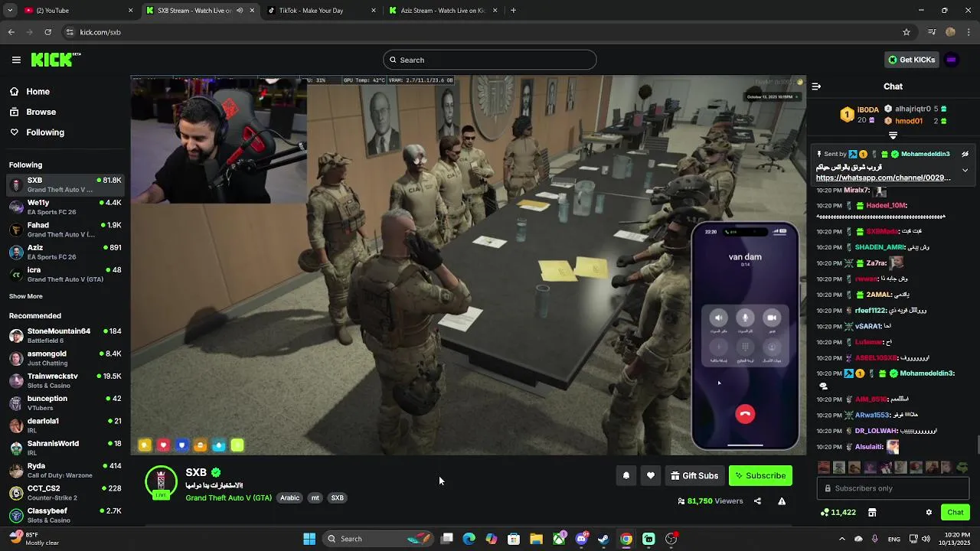Screen dimensions: 980x551
Task: Click SXB streamer avatar
Action: (161, 481)
